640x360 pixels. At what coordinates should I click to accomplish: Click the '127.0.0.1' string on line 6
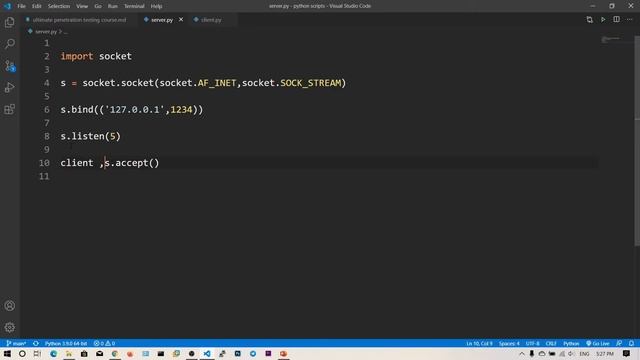[x=134, y=110]
